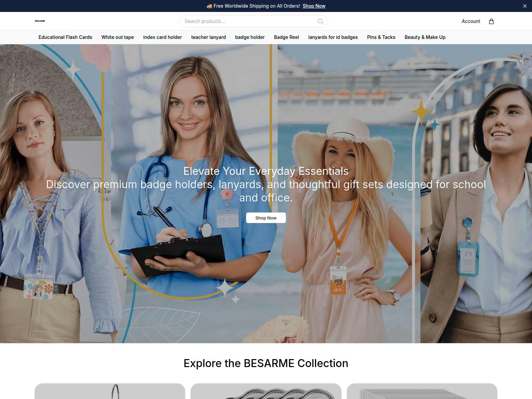Browse the badge holder category

click(250, 37)
